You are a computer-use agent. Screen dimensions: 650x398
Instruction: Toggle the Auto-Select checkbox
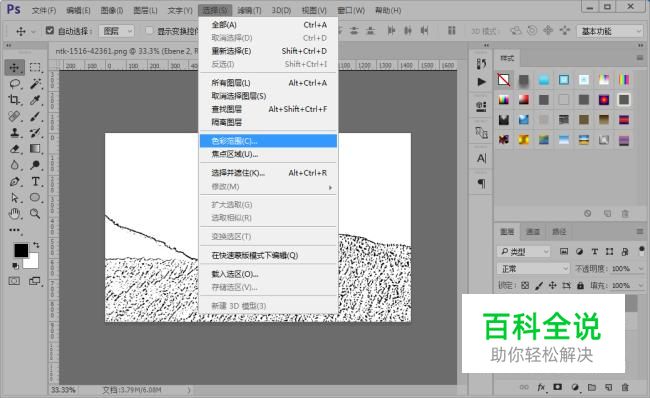pyautogui.click(x=50, y=30)
